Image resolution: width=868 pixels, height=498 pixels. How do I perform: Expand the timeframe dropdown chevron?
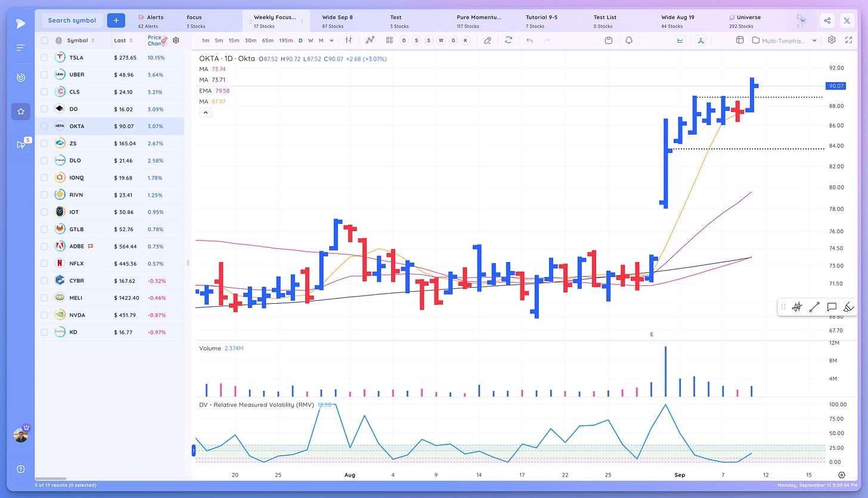(331, 40)
